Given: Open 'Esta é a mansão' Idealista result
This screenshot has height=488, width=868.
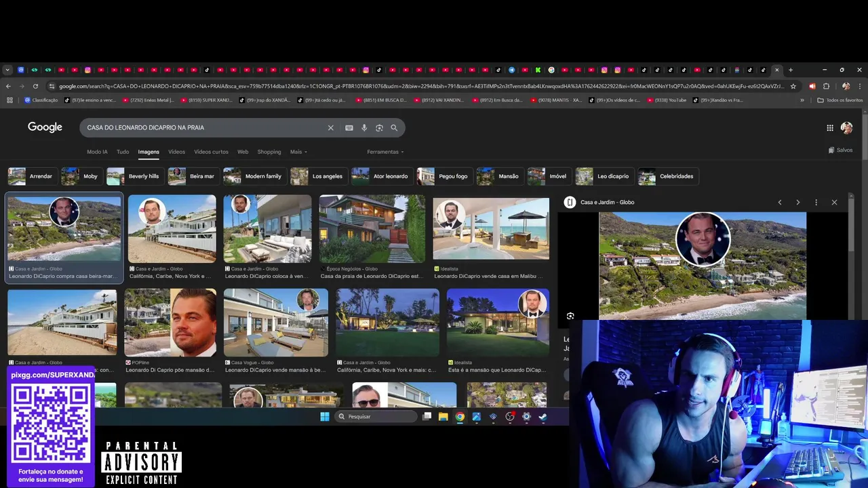Looking at the screenshot, I should click(x=497, y=370).
